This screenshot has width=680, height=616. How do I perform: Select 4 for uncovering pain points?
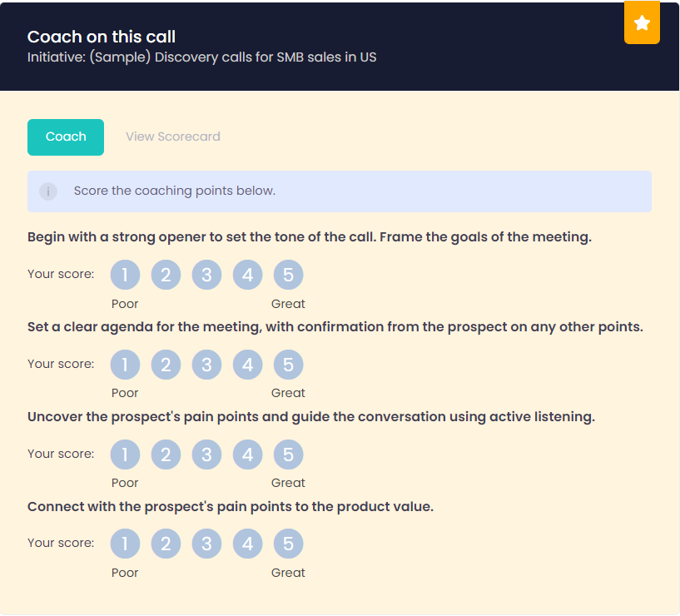[x=247, y=455]
